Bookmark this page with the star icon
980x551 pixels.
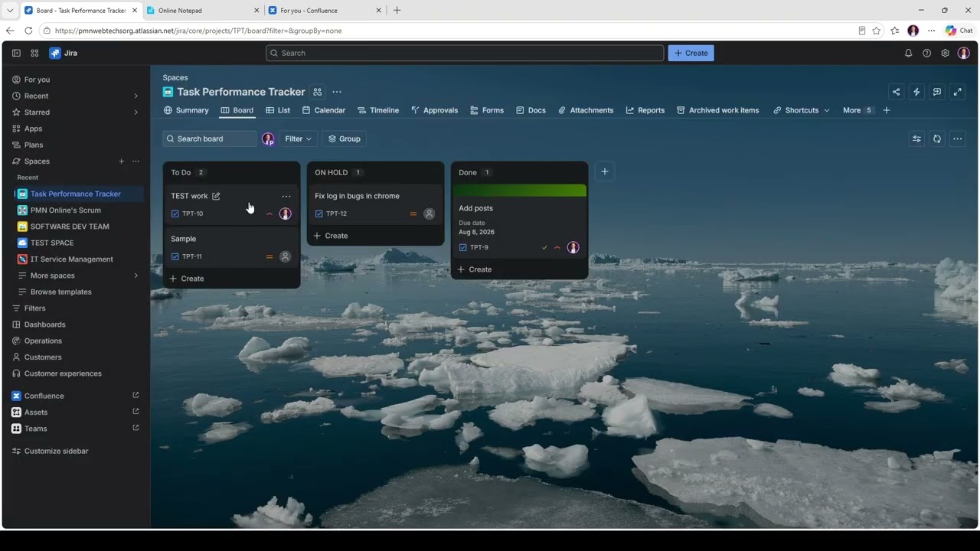click(x=877, y=31)
